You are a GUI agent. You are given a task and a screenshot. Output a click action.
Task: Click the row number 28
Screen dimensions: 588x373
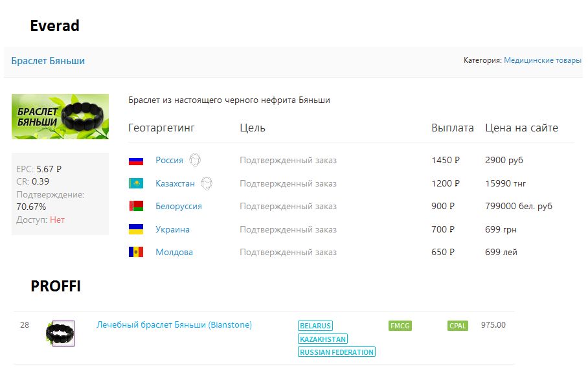25,324
